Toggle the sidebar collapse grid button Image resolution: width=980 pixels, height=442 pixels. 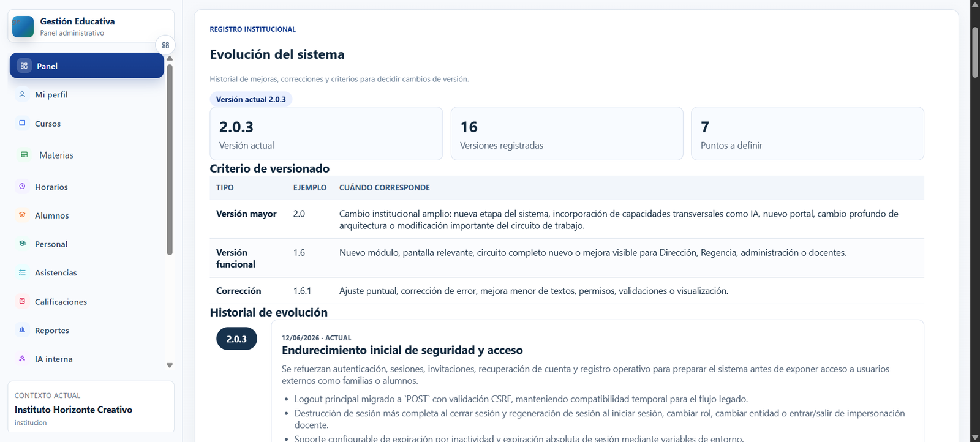point(165,45)
